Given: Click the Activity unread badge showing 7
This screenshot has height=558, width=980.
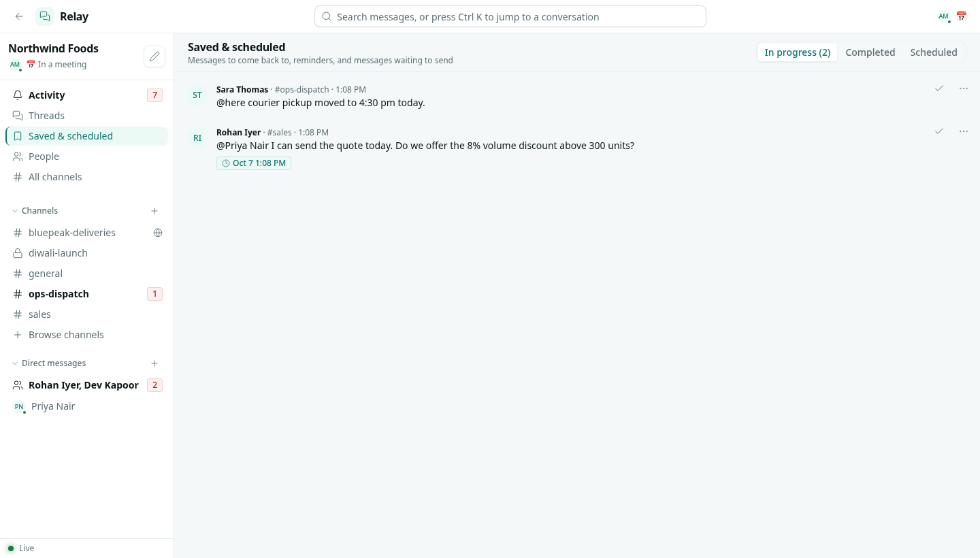Looking at the screenshot, I should [x=154, y=95].
